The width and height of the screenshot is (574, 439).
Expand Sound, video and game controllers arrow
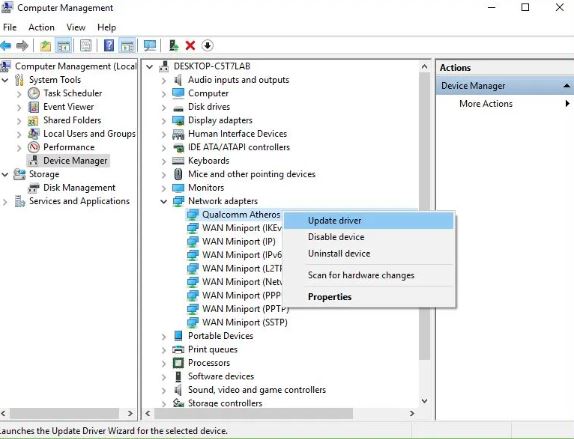pyautogui.click(x=164, y=390)
